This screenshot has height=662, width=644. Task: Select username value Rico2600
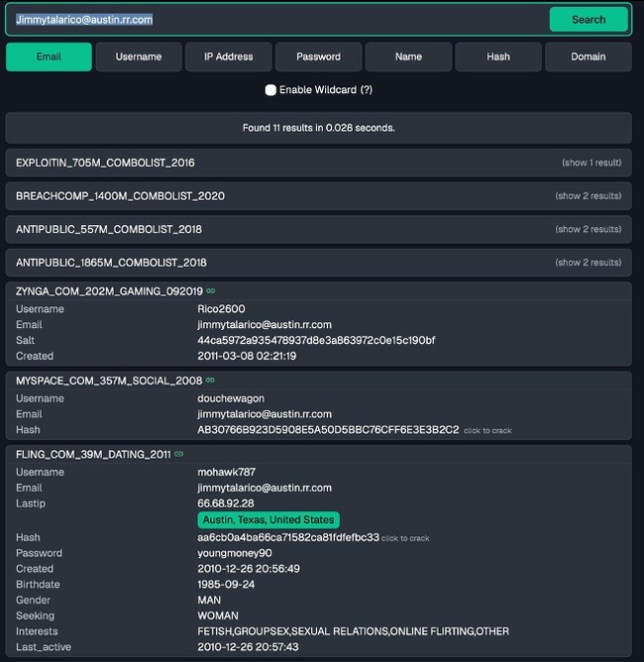pos(221,309)
